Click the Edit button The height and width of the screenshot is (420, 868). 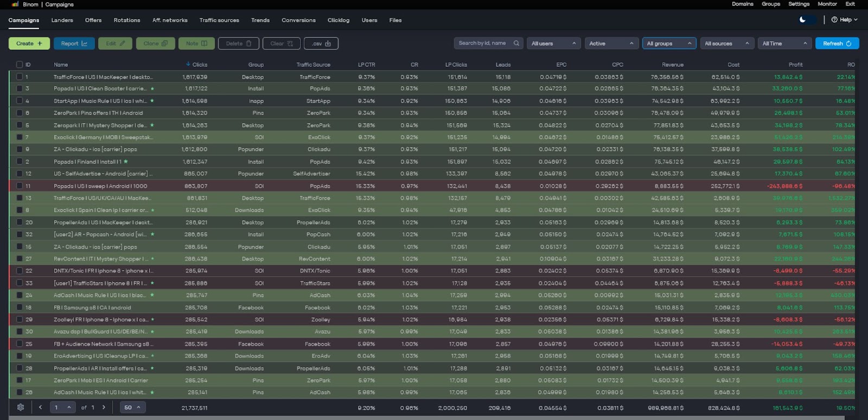[115, 43]
